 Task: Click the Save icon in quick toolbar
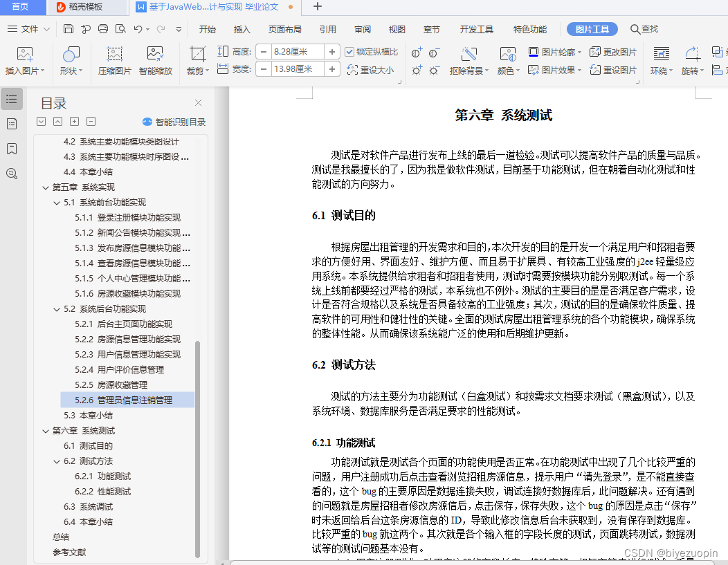click(69, 29)
